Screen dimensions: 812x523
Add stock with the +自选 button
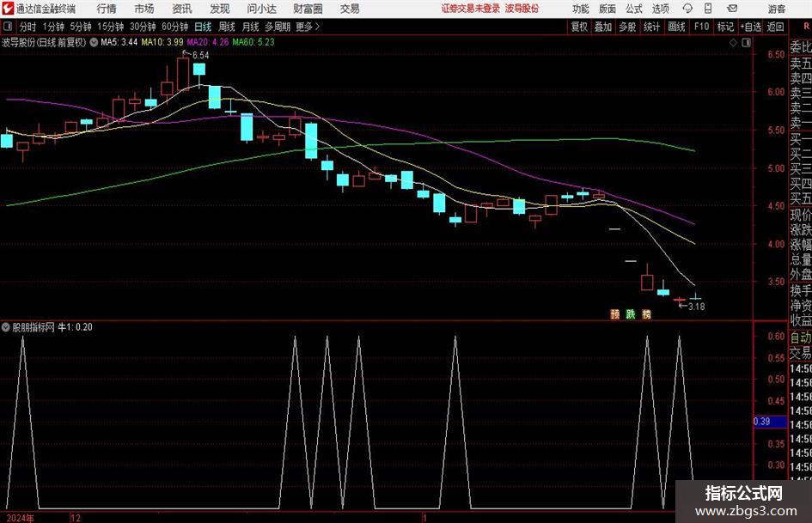pos(751,27)
